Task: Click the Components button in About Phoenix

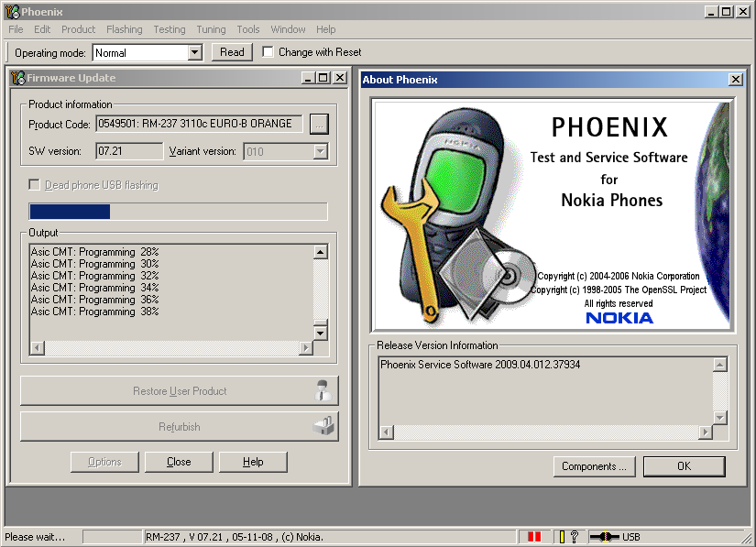Action: click(594, 466)
